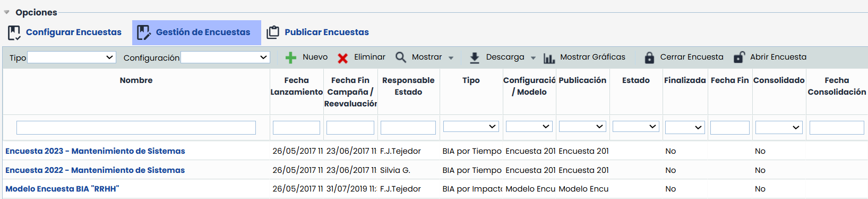Viewport: 868px width, 199px height.
Task: Click the Publicar Encuestas clipboard icon
Action: (x=273, y=32)
